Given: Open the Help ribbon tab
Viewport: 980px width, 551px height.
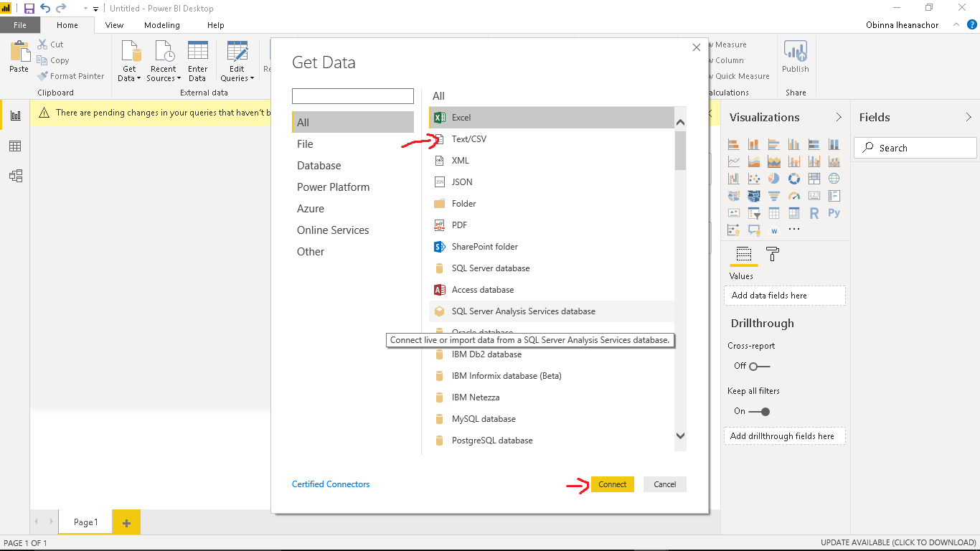Looking at the screenshot, I should coord(216,25).
